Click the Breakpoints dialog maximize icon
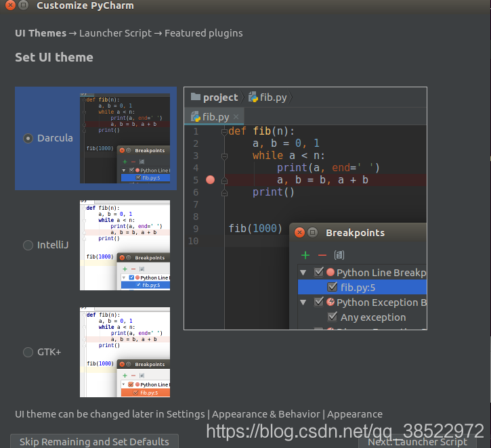The height and width of the screenshot is (448, 491). 312,232
